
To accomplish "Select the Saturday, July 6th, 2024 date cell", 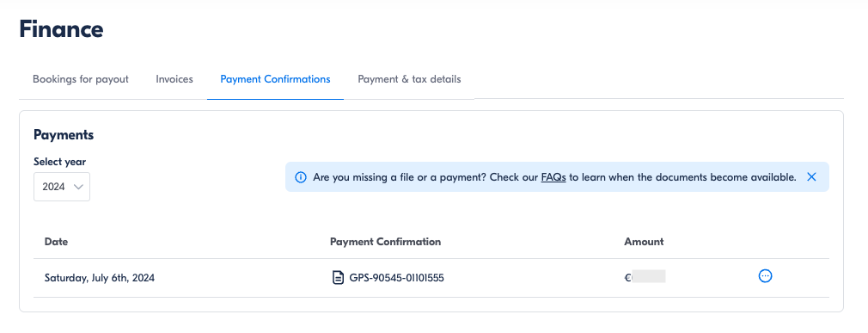I will tap(100, 278).
